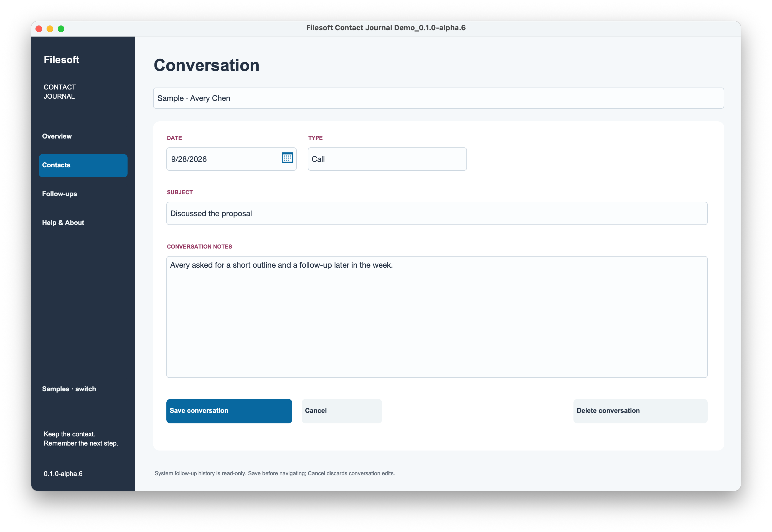Delete this conversation
Image resolution: width=772 pixels, height=532 pixels.
click(640, 411)
